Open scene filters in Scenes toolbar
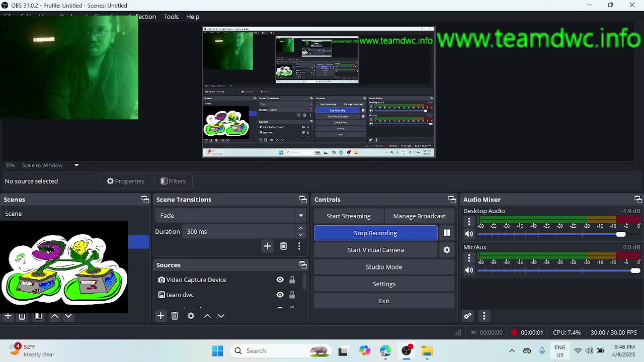The image size is (644, 362). (x=38, y=316)
